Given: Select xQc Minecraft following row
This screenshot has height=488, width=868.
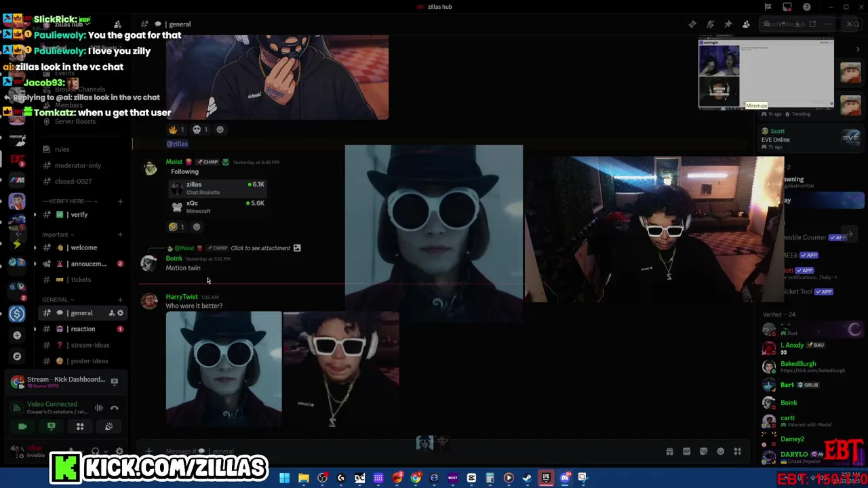Looking at the screenshot, I should 217,207.
